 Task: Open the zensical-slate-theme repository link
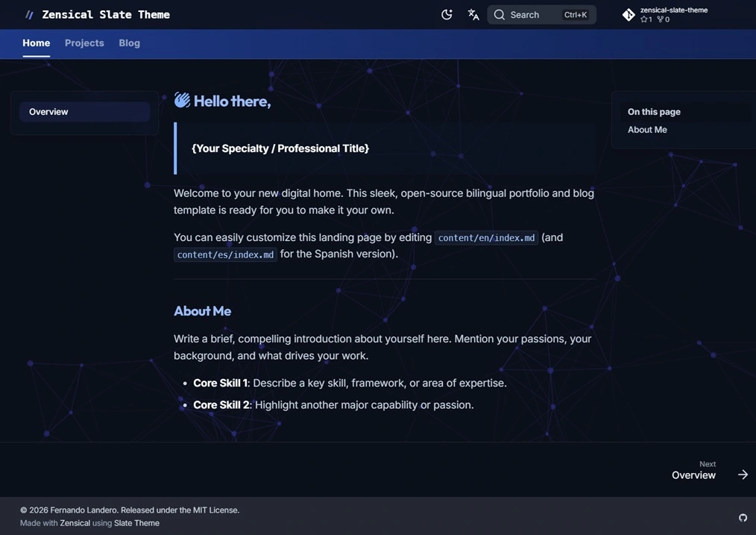665,15
